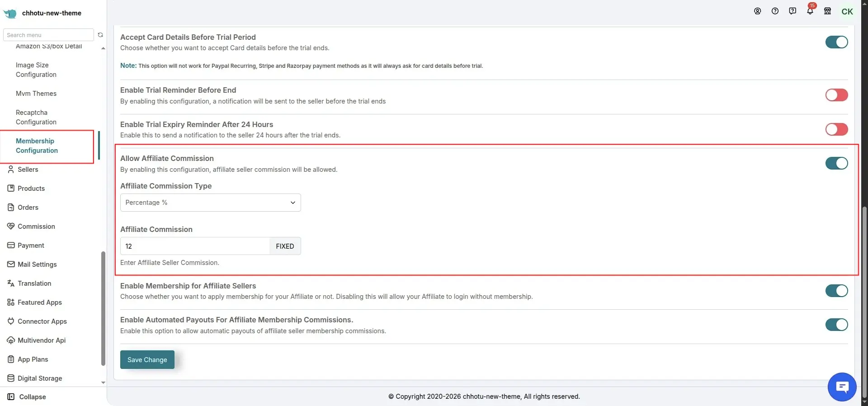This screenshot has width=868, height=406.
Task: Go to Sellers in sidebar
Action: click(28, 170)
